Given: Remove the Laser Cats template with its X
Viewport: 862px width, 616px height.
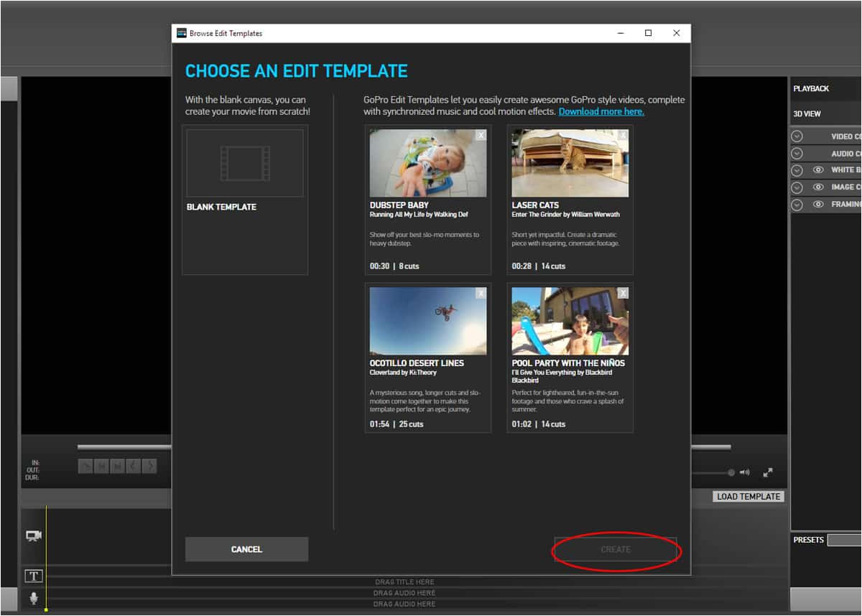Looking at the screenshot, I should point(623,135).
